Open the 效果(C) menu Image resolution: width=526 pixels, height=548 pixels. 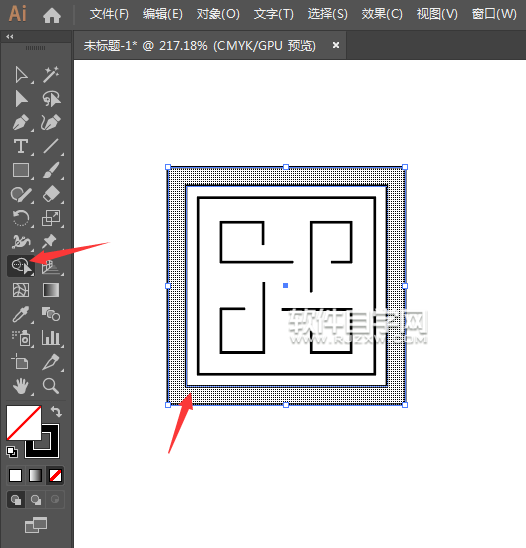coord(382,14)
